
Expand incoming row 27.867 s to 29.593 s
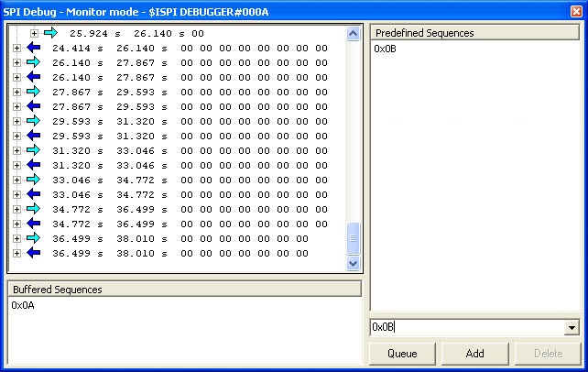pyautogui.click(x=16, y=106)
